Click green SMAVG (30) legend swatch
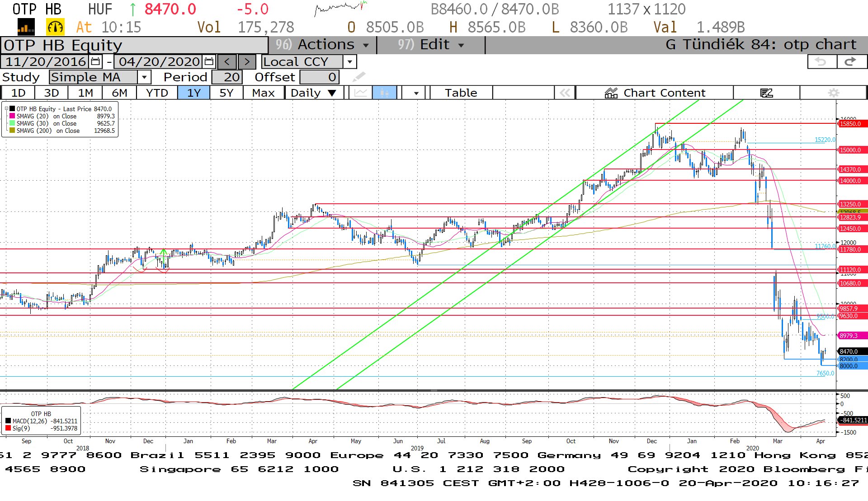 coord(12,123)
